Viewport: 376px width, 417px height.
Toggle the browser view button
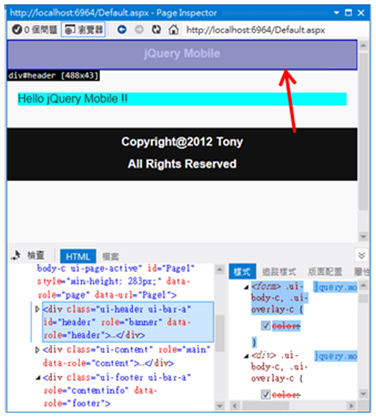[x=83, y=30]
